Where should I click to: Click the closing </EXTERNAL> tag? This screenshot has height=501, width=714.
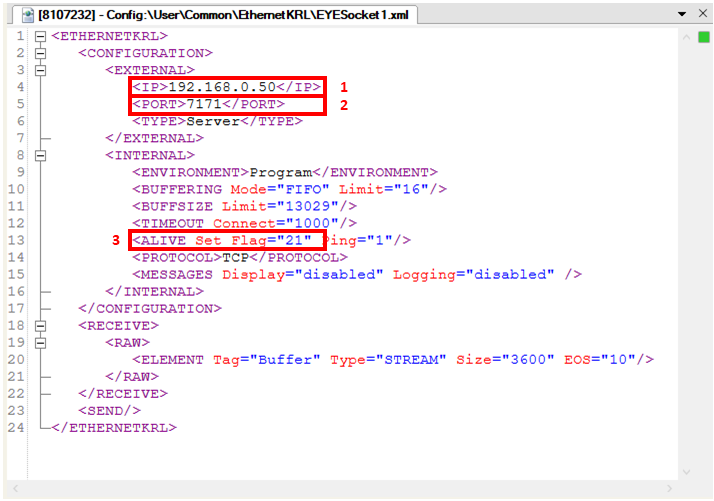point(154,138)
